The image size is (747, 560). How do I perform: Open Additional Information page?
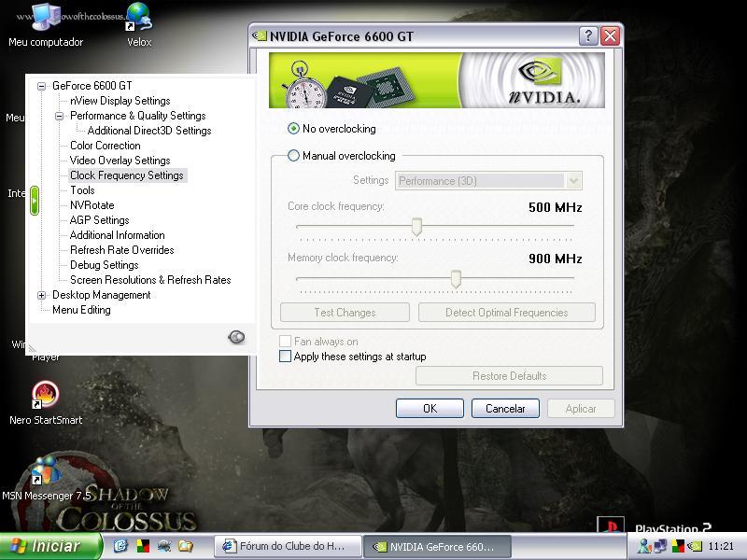point(118,235)
